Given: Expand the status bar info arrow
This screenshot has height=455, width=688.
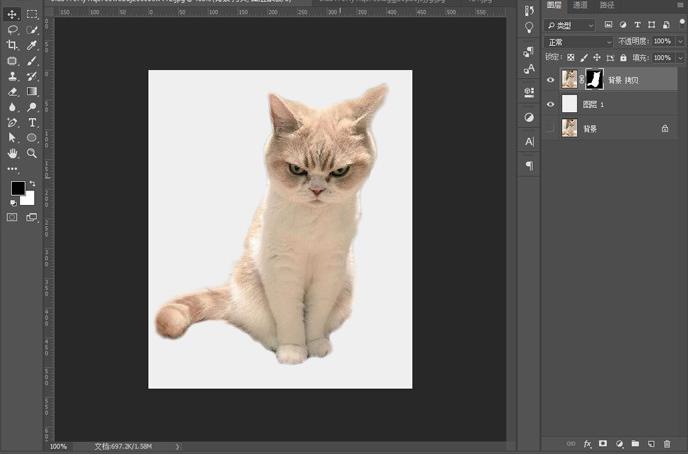Looking at the screenshot, I should (x=177, y=447).
